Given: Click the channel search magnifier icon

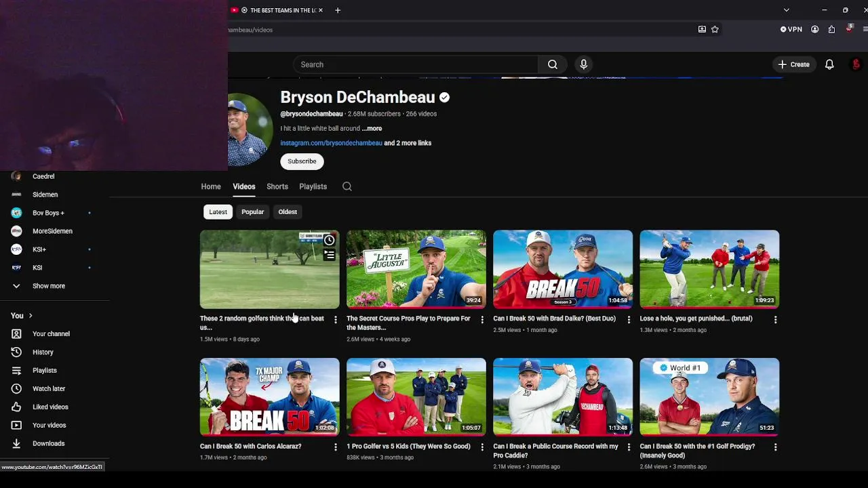Looking at the screenshot, I should click(347, 186).
